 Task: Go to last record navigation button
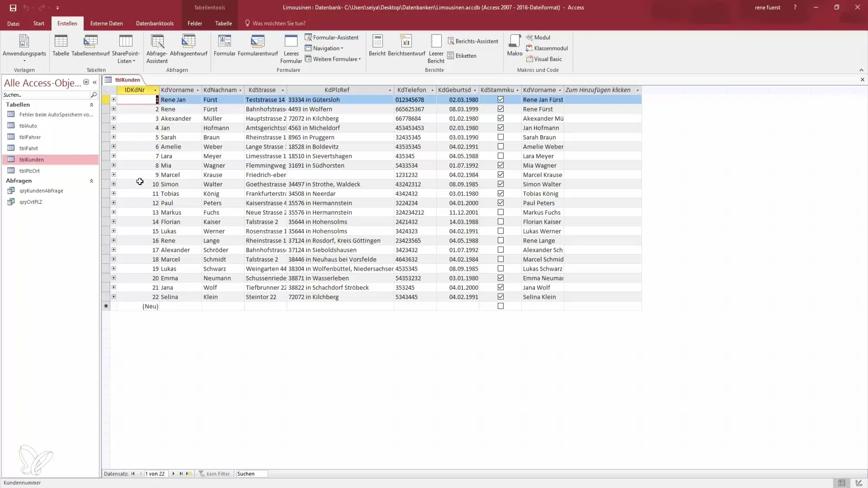(x=181, y=474)
